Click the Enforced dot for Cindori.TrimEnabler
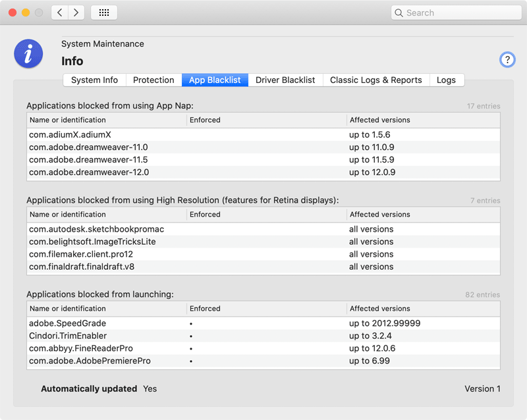 pyautogui.click(x=191, y=336)
